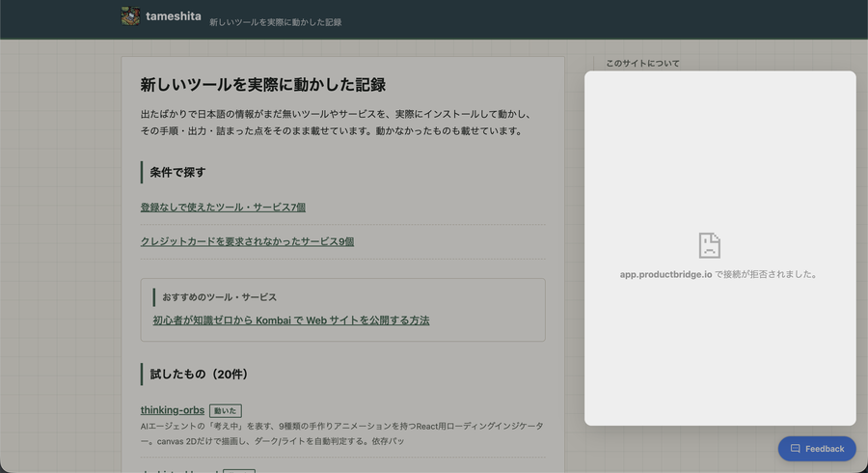The image size is (868, 473).
Task: Open the tameshita site title link
Action: point(174,16)
